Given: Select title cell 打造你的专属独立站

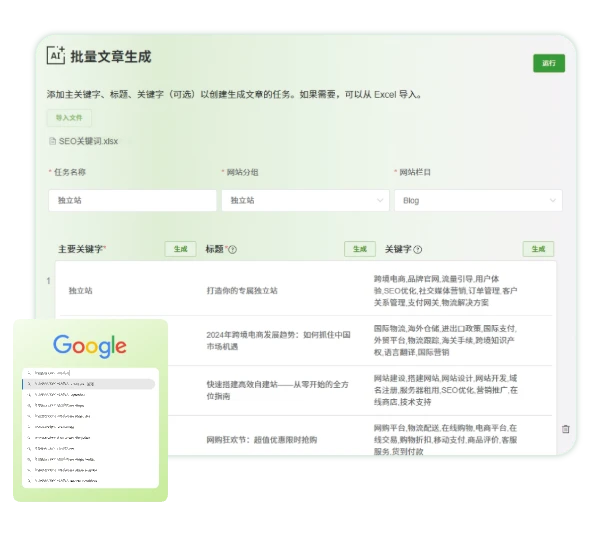Looking at the screenshot, I should click(242, 291).
